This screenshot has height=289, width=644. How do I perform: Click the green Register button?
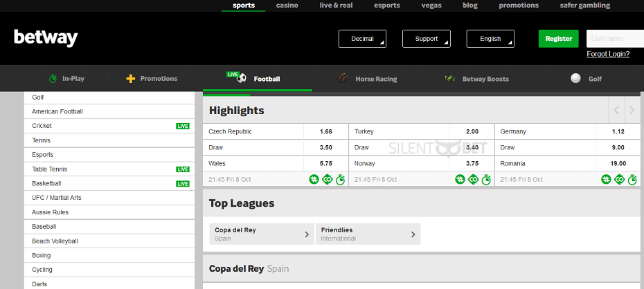(x=559, y=39)
